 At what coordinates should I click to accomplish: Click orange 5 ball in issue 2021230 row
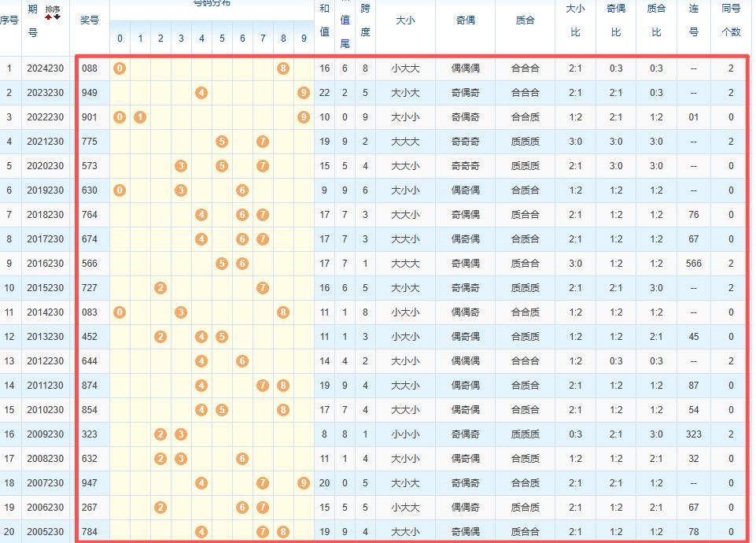[x=222, y=142]
